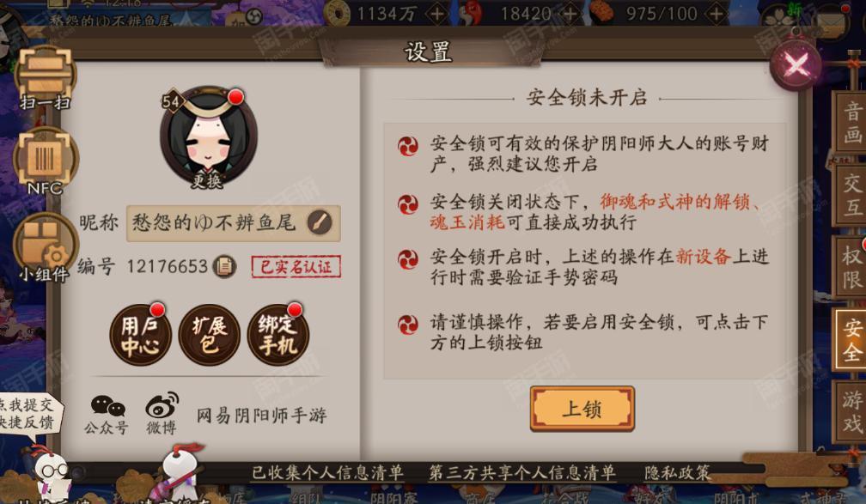Image resolution: width=866 pixels, height=504 pixels.
Task: Open 绑定手机 bind phone button
Action: tap(277, 335)
